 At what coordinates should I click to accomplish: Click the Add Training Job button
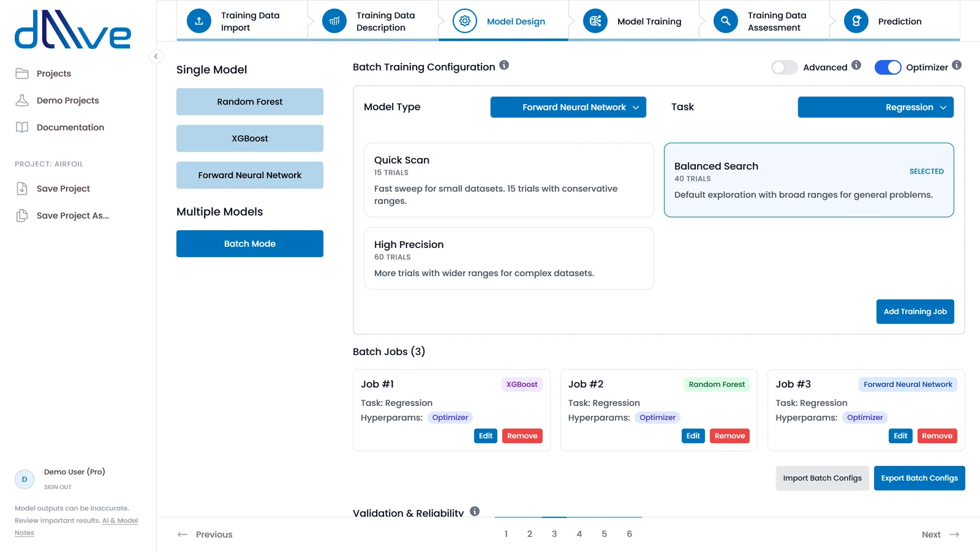coord(915,312)
